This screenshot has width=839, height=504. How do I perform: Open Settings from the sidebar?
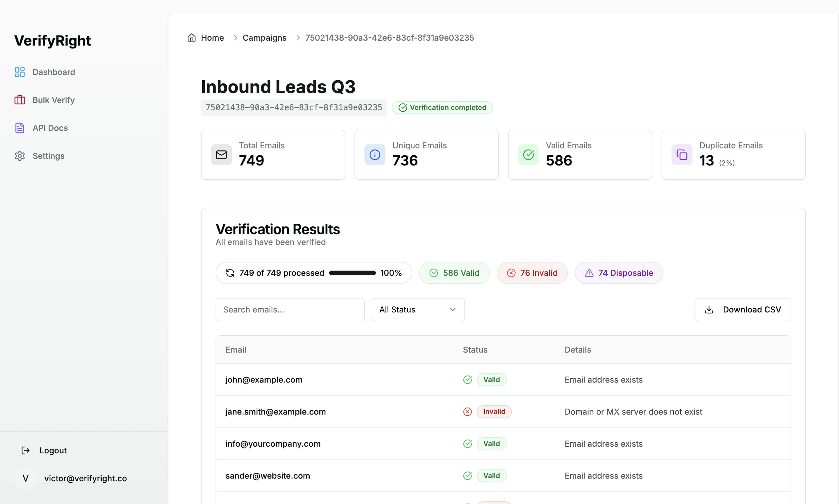(x=49, y=156)
